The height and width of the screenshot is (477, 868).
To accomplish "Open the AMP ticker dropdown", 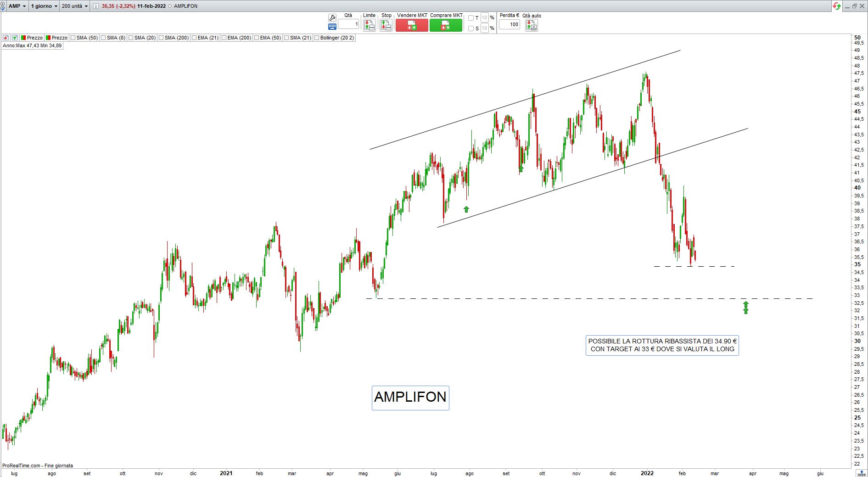I will 17,6.
